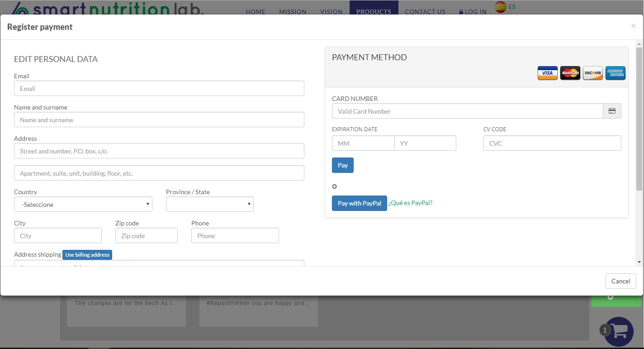This screenshot has width=644, height=349.
Task: Click the American Express card icon
Action: tap(615, 73)
